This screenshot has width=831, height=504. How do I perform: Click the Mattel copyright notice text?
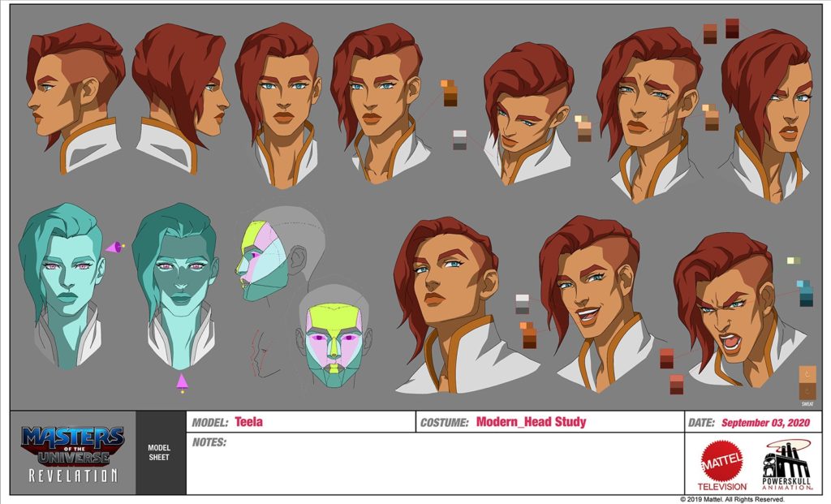(743, 499)
